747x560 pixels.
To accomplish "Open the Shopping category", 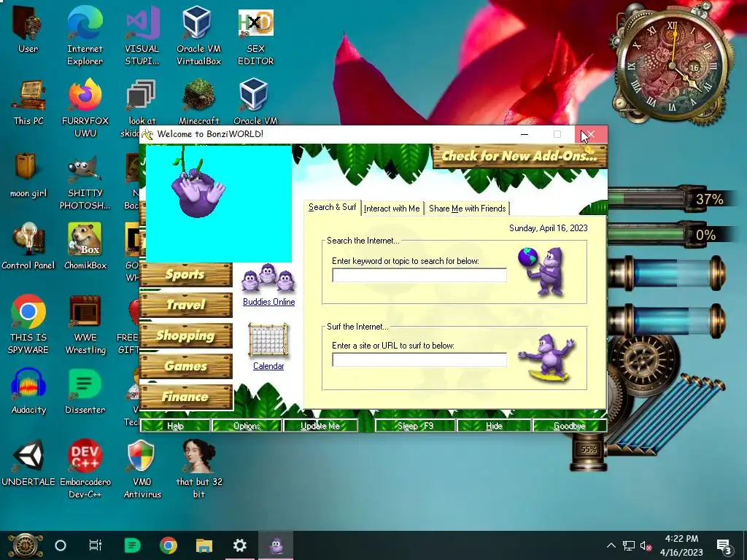I will point(186,335).
